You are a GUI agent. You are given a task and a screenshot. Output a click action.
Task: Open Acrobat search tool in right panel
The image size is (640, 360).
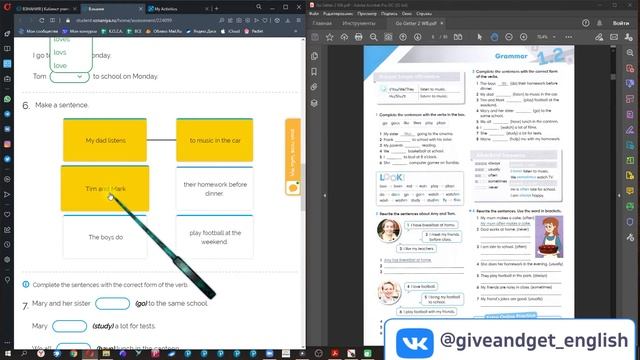630,53
